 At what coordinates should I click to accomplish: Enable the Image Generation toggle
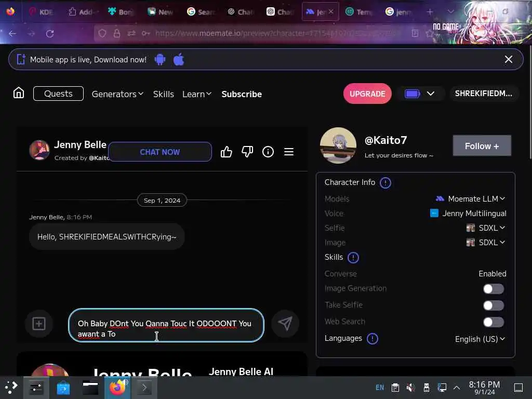494,289
